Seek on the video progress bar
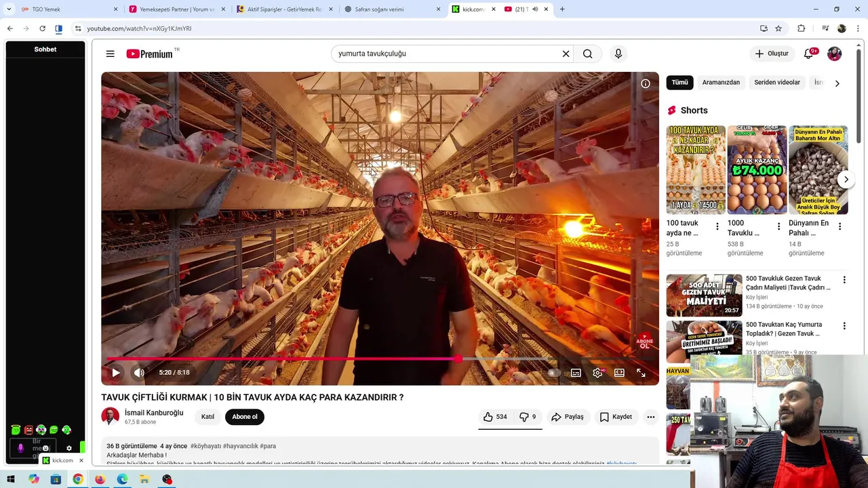The width and height of the screenshot is (868, 488). (380, 359)
